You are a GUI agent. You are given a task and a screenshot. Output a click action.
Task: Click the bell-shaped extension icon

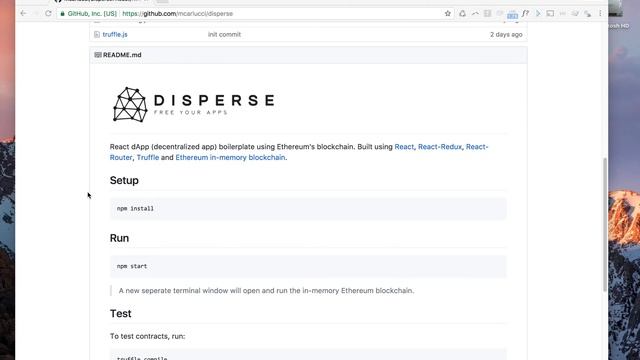coord(462,13)
